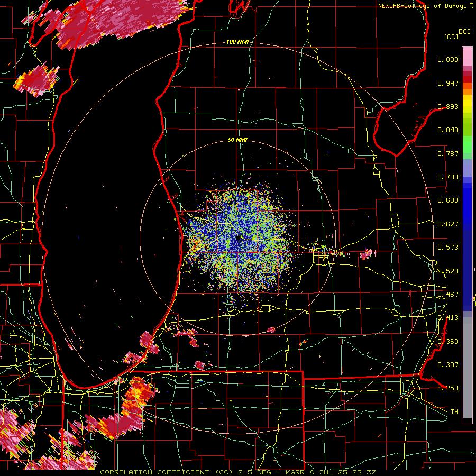The image size is (476, 476).
Task: Select the 0.253 scale value
Action: (448, 388)
